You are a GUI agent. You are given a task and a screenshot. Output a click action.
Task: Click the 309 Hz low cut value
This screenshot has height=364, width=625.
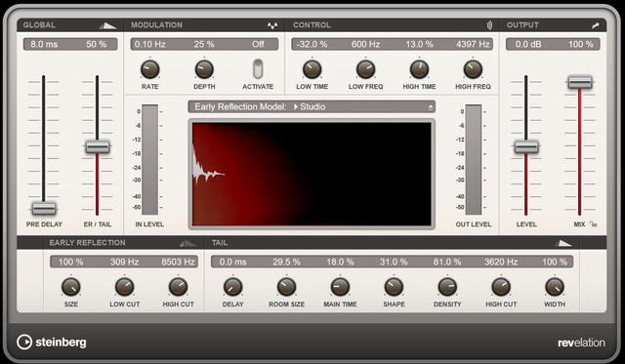point(124,263)
